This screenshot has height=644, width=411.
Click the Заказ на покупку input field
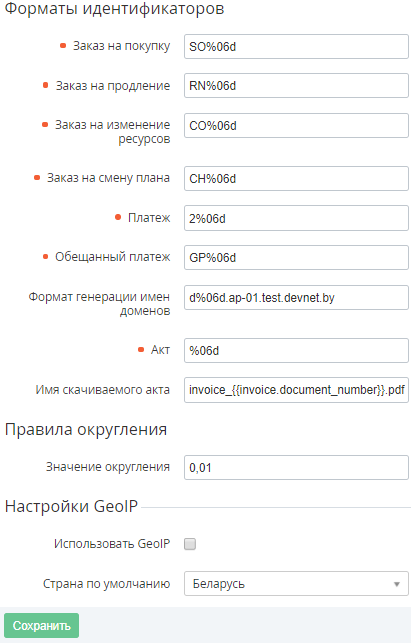coord(296,46)
